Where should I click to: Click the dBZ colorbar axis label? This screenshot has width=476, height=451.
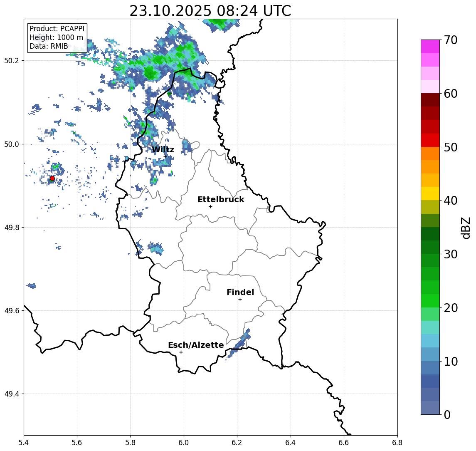pyautogui.click(x=466, y=228)
